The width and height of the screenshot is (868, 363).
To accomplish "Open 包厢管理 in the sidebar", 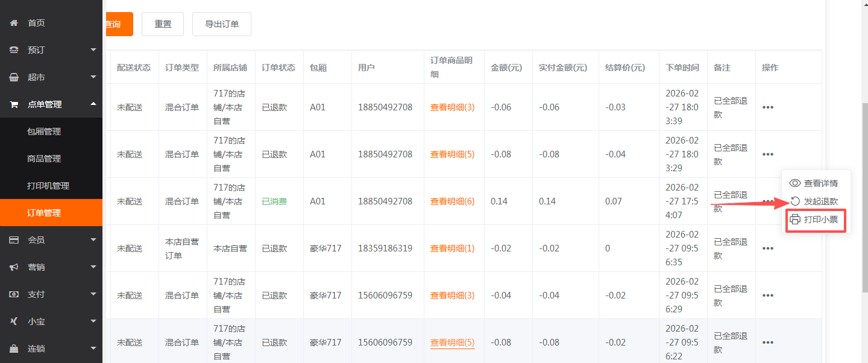I will [x=44, y=131].
